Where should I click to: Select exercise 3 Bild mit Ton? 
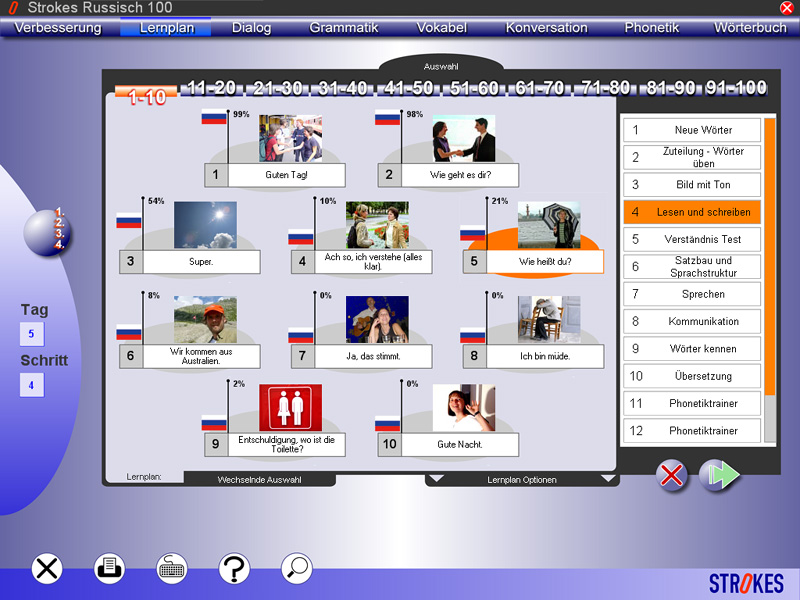click(692, 184)
